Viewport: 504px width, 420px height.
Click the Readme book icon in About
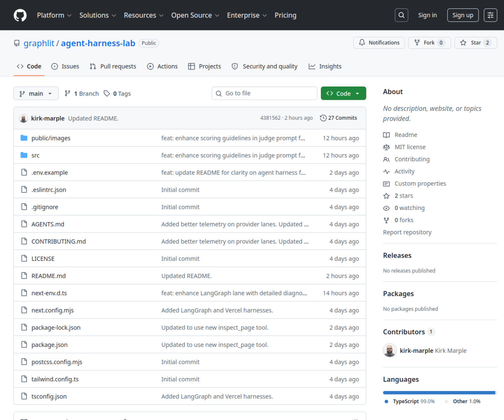click(386, 135)
